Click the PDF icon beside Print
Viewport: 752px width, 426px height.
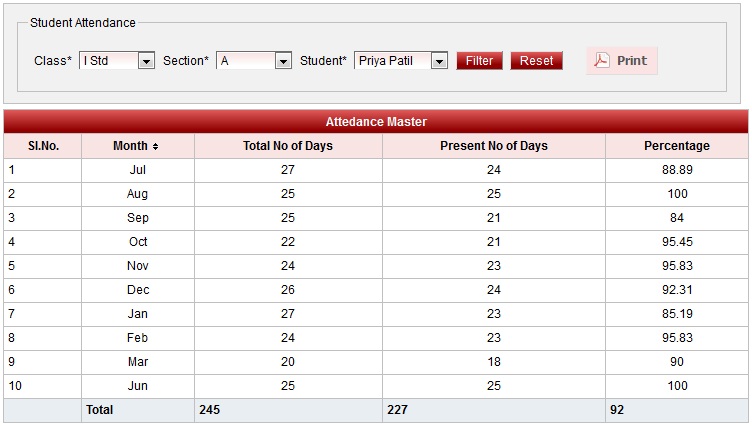602,61
